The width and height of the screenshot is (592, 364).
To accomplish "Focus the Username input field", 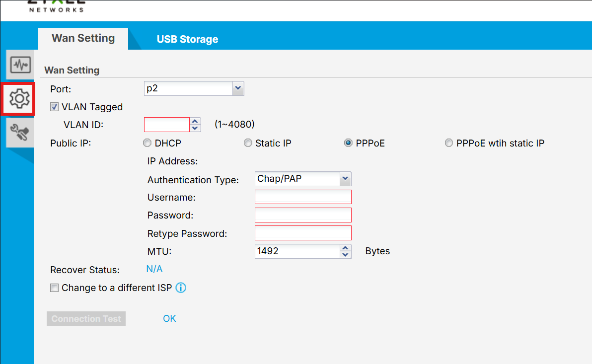I will coord(303,197).
